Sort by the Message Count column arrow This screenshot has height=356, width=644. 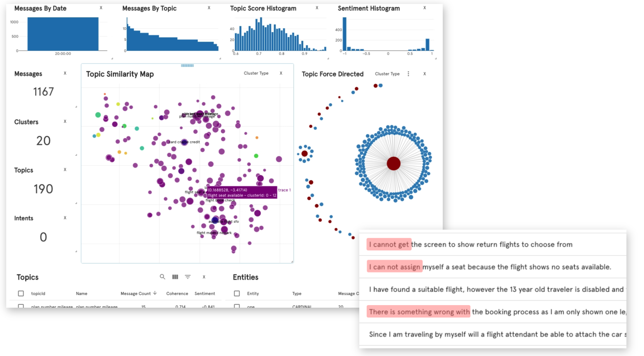click(x=155, y=293)
